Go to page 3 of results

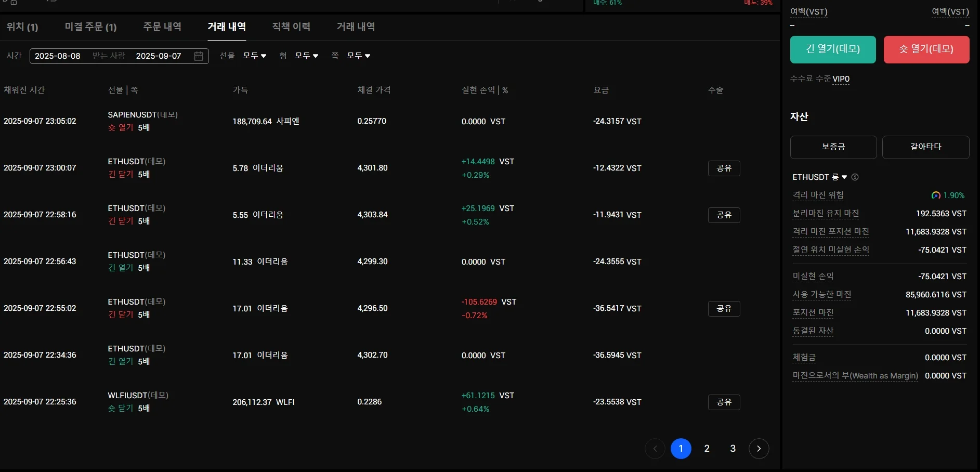tap(733, 449)
